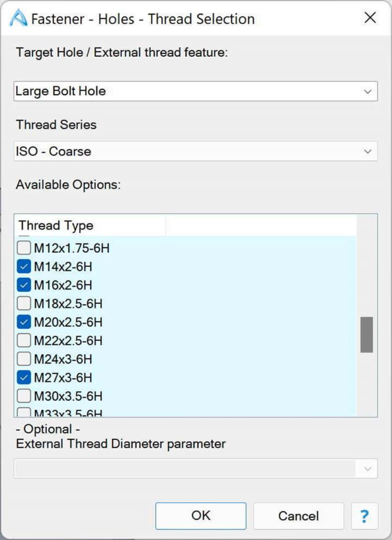This screenshot has height=540, width=392.
Task: Select the M24x3-6H thread checkbox
Action: [x=24, y=359]
